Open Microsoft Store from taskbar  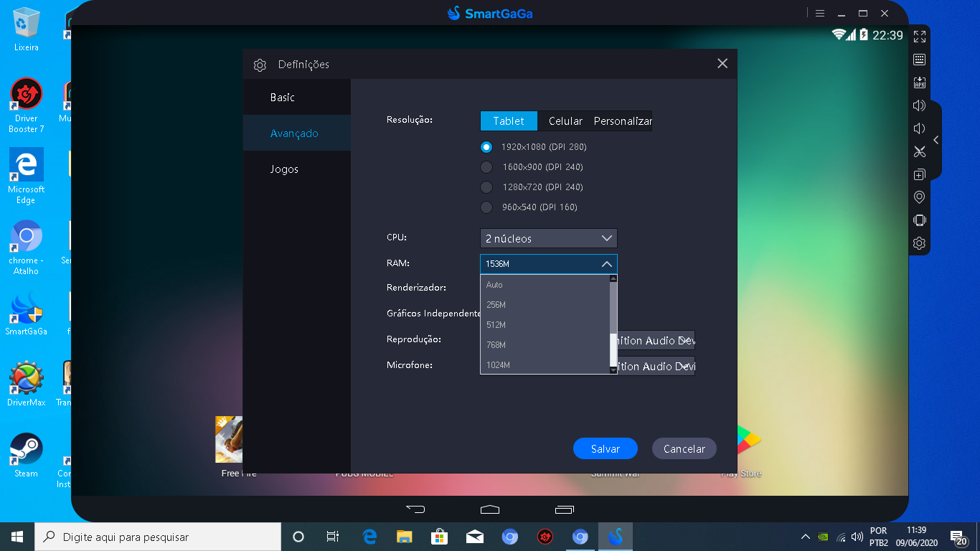click(x=439, y=537)
